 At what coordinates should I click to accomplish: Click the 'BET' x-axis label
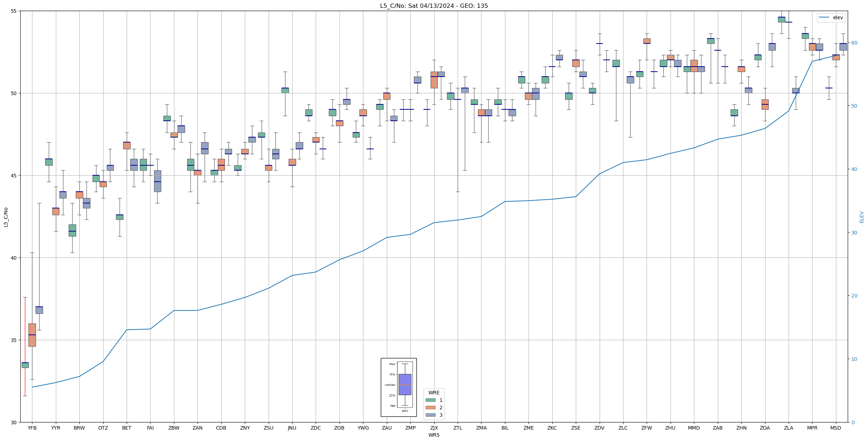[x=127, y=428]
